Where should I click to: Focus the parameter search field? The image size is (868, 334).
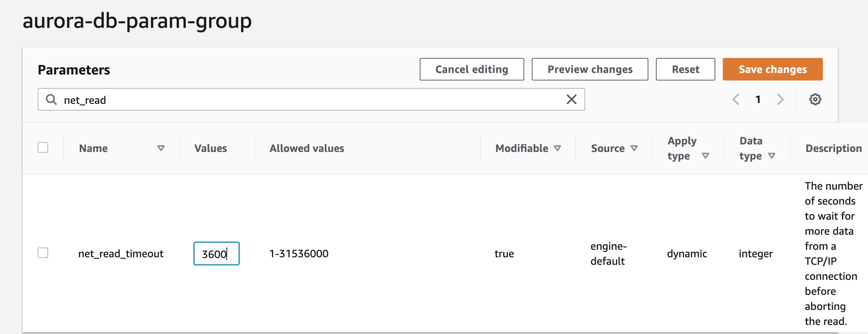tap(311, 99)
